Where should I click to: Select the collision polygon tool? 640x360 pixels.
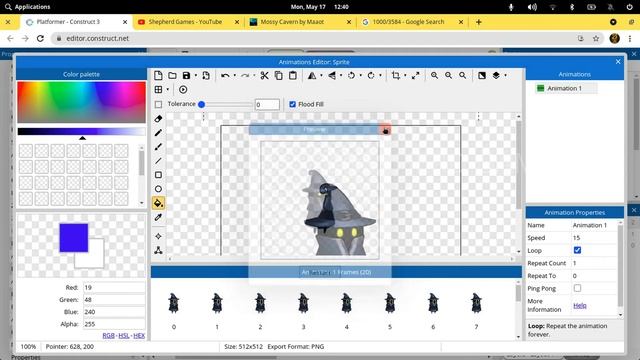(x=158, y=250)
